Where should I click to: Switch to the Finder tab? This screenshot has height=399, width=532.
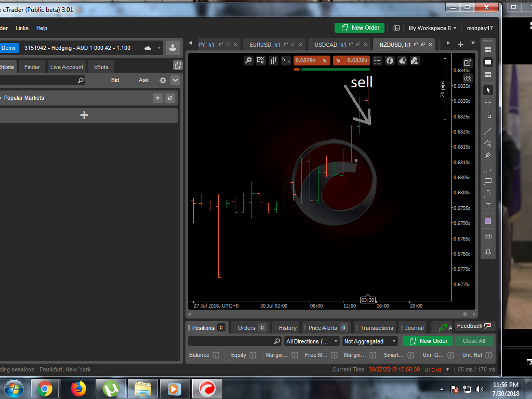point(32,67)
